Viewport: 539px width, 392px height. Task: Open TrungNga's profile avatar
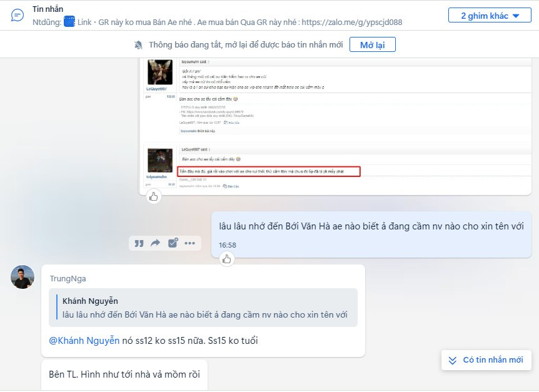pos(23,277)
